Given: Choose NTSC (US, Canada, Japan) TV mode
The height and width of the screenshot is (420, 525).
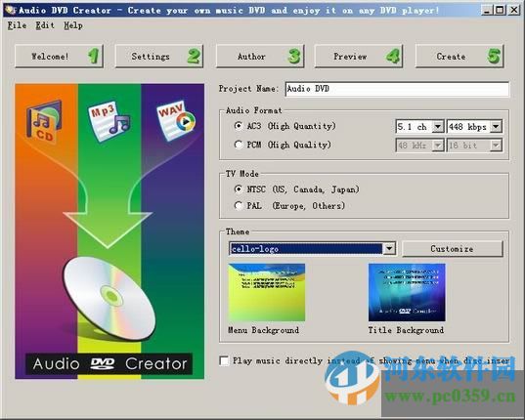Looking at the screenshot, I should [296, 189].
